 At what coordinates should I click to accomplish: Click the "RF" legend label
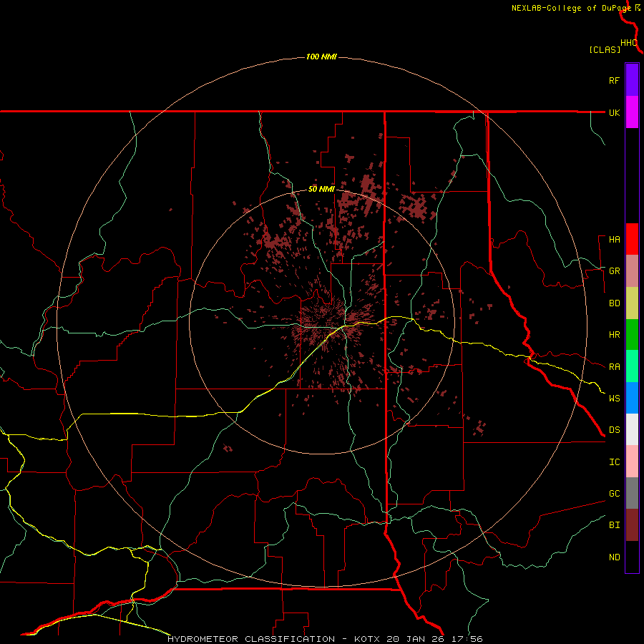[614, 80]
